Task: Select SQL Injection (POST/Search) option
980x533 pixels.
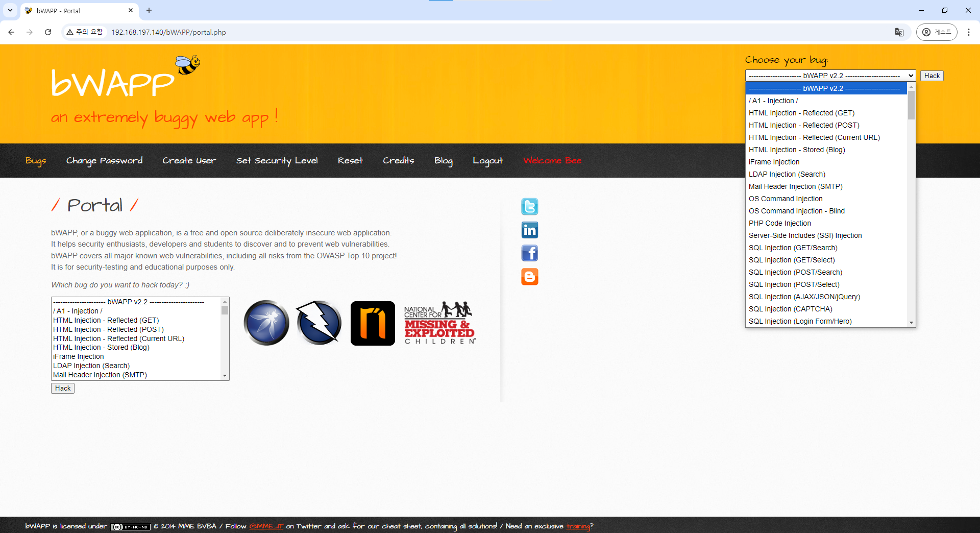Action: pos(826,272)
